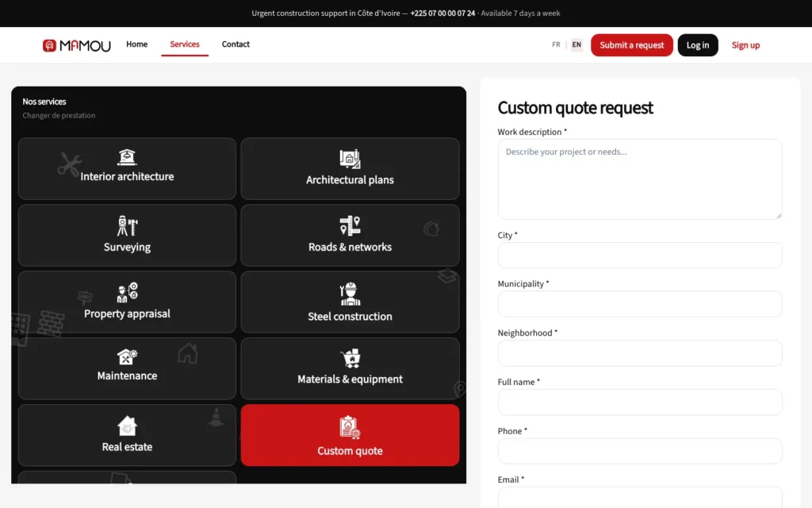The width and height of the screenshot is (812, 508).
Task: Focus the Work description text area
Action: [640, 179]
